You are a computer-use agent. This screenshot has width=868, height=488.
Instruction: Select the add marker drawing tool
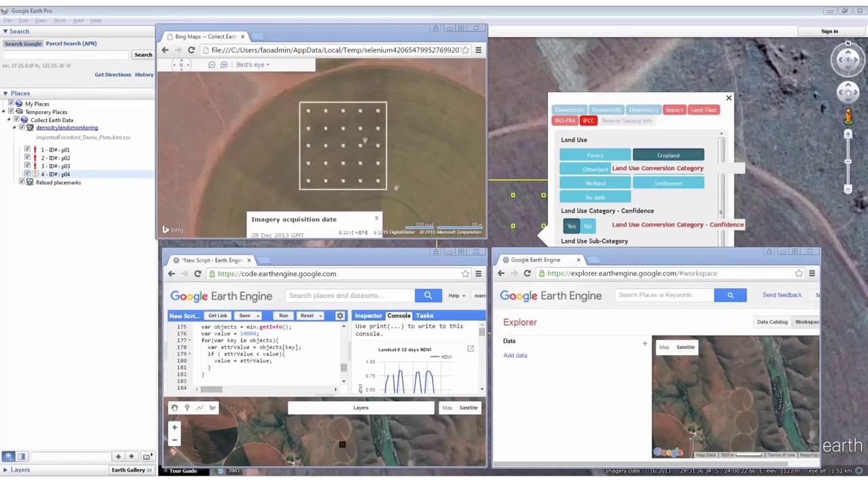[x=187, y=408]
